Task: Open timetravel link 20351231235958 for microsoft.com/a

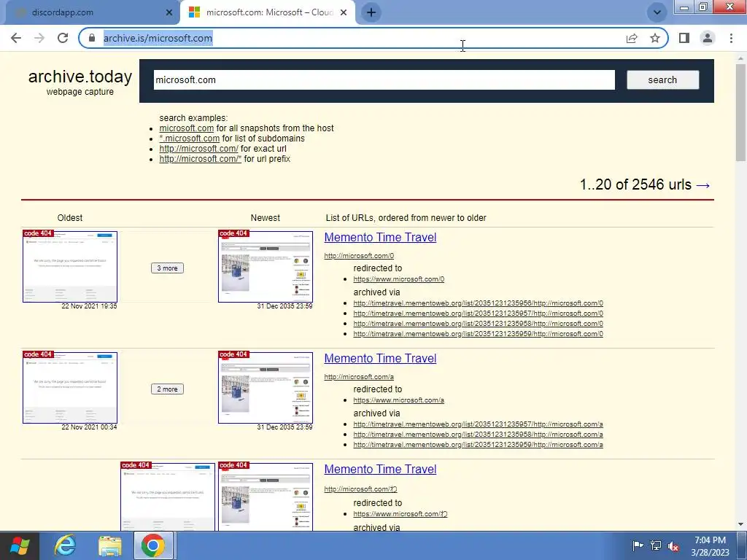Action: (x=479, y=435)
